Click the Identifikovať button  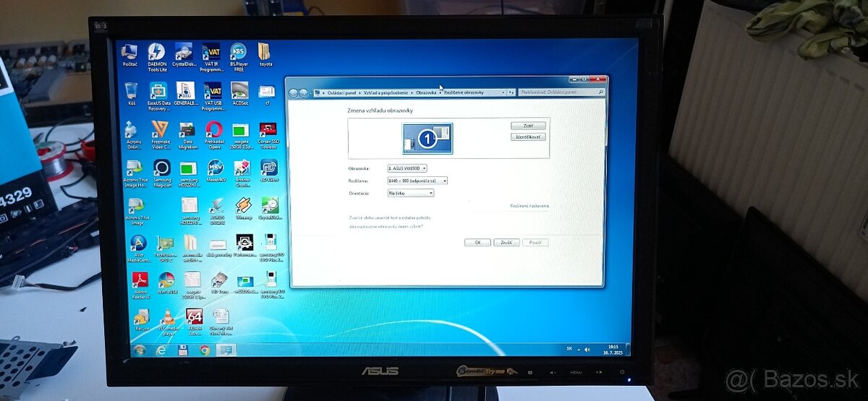(528, 137)
